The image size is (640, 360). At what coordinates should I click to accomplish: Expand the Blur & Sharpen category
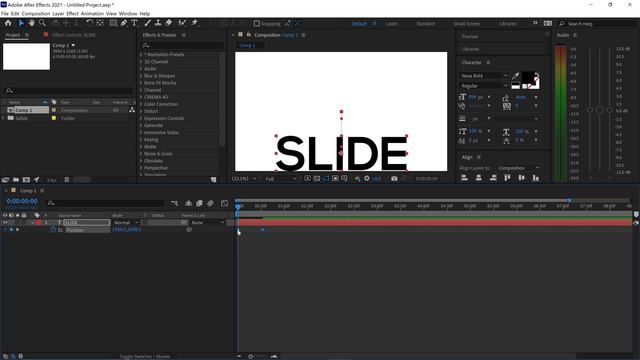[141, 76]
